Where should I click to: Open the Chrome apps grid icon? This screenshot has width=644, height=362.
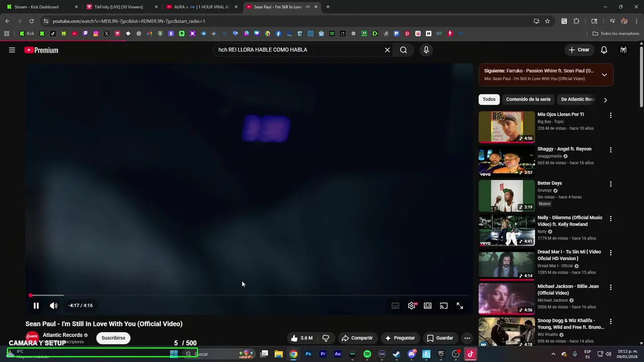7,34
